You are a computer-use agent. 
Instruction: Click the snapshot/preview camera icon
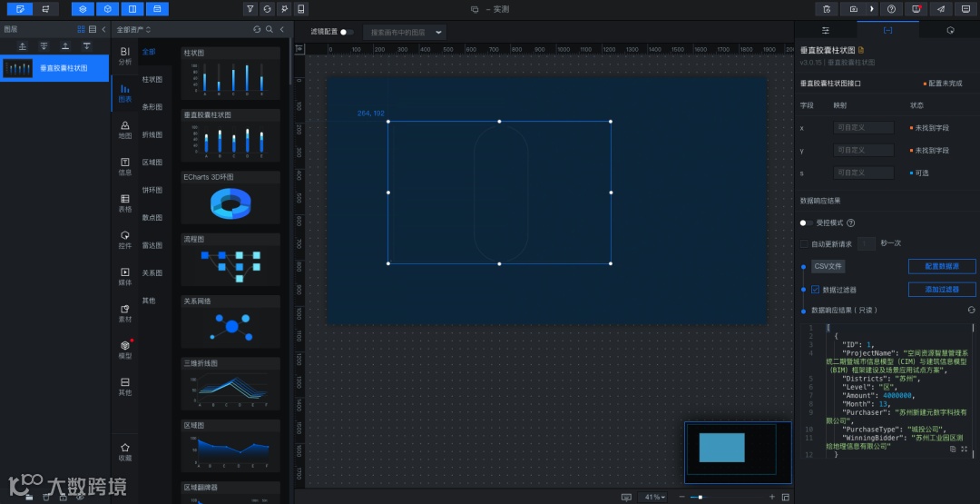854,9
